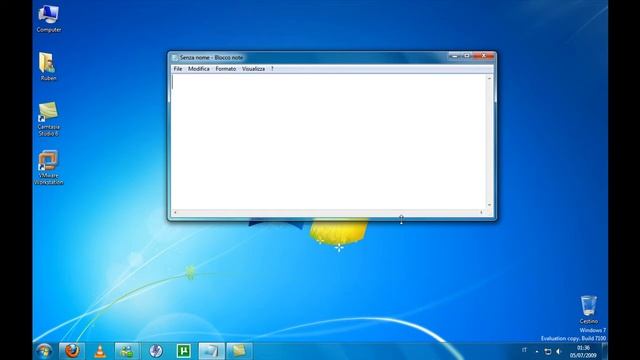Click the vertical scrollbar down arrow

click(x=489, y=205)
